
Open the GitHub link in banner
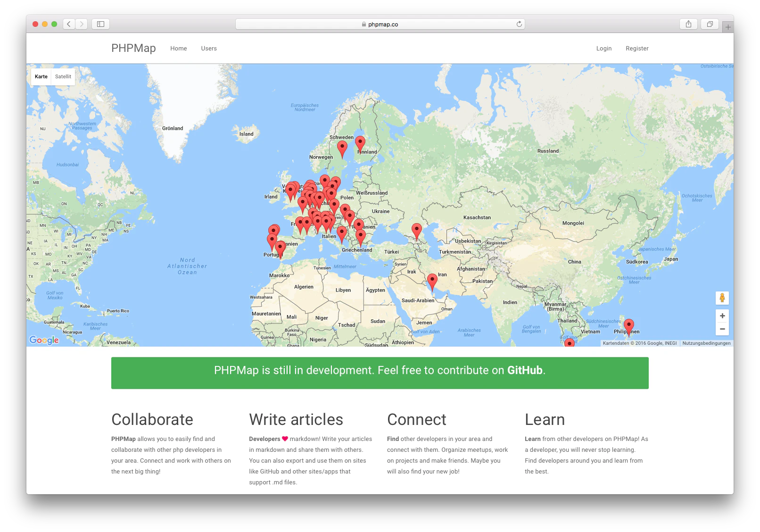525,370
